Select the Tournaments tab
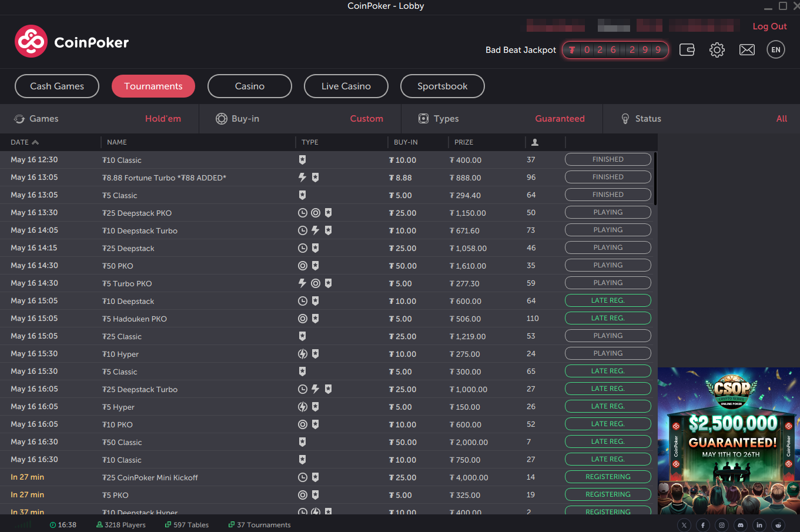 click(153, 86)
